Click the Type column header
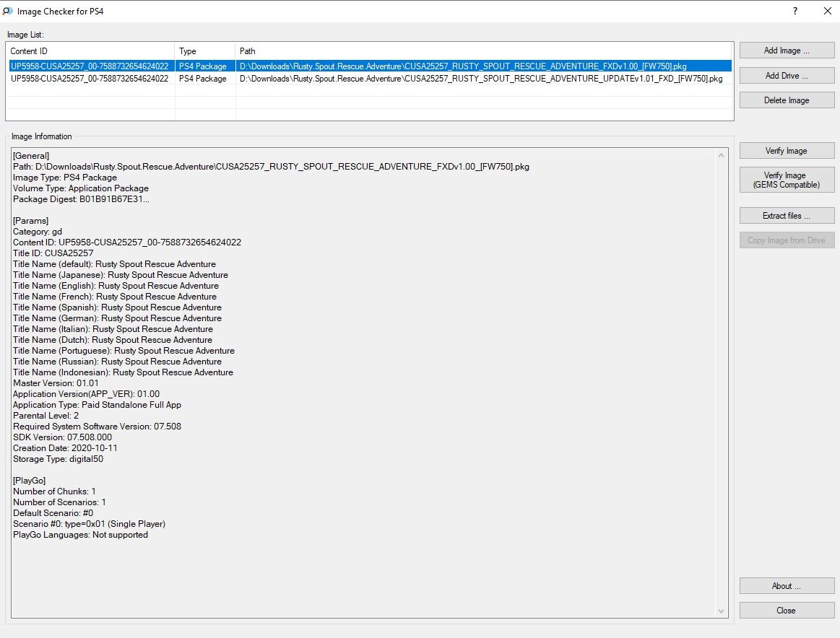This screenshot has height=638, width=840. 205,51
